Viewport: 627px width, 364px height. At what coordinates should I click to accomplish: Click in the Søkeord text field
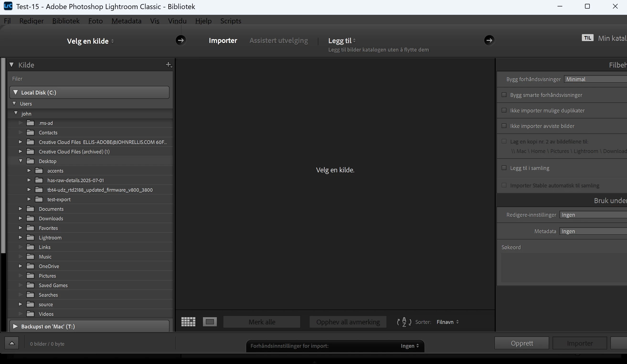[562, 268]
